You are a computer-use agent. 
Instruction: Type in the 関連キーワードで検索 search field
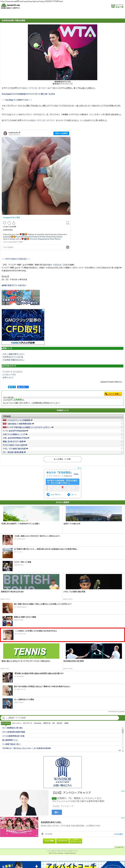coord(64,718)
